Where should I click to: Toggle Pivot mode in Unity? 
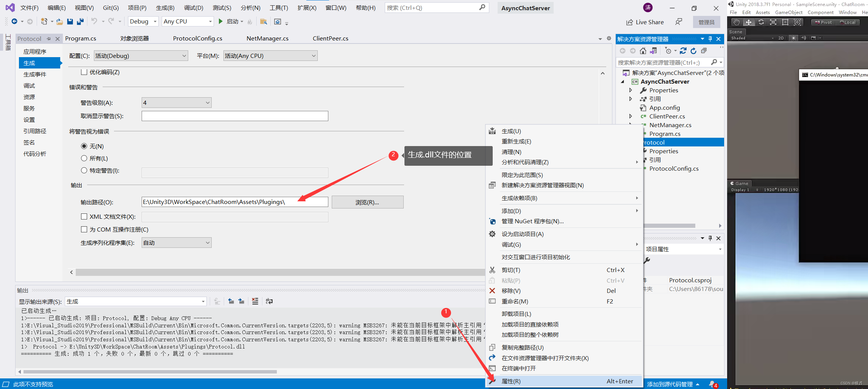[823, 22]
